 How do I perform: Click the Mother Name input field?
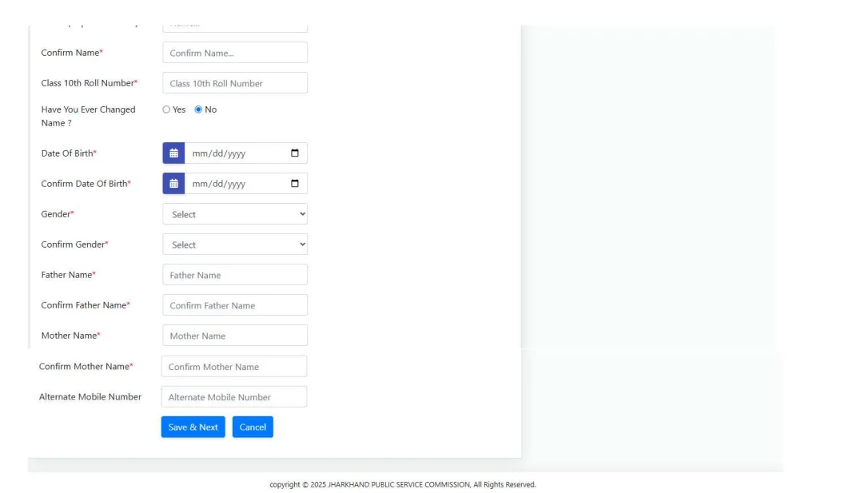[234, 335]
